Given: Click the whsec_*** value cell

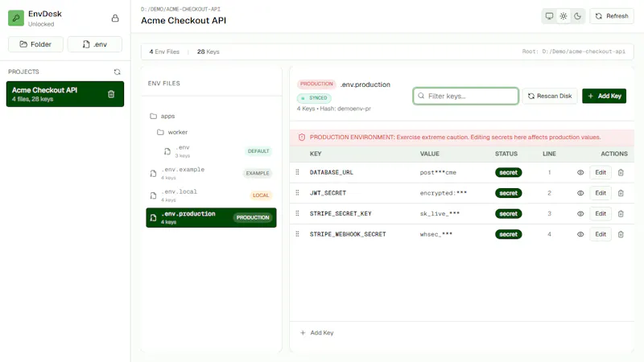Looking at the screenshot, I should (x=436, y=234).
